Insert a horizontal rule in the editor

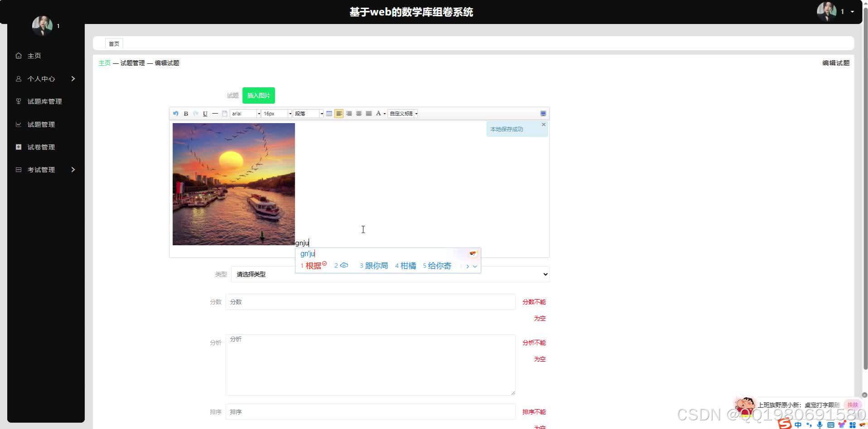(x=215, y=113)
